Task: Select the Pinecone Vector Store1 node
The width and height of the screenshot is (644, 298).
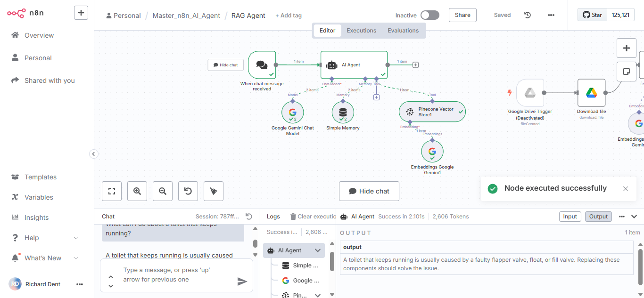Action: coord(432,112)
